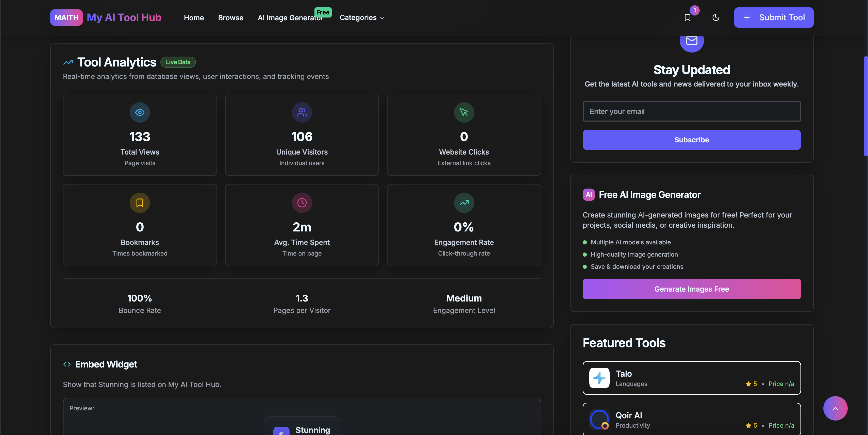Click the notification count badge on bookmarks
The image size is (868, 435).
[x=694, y=10]
